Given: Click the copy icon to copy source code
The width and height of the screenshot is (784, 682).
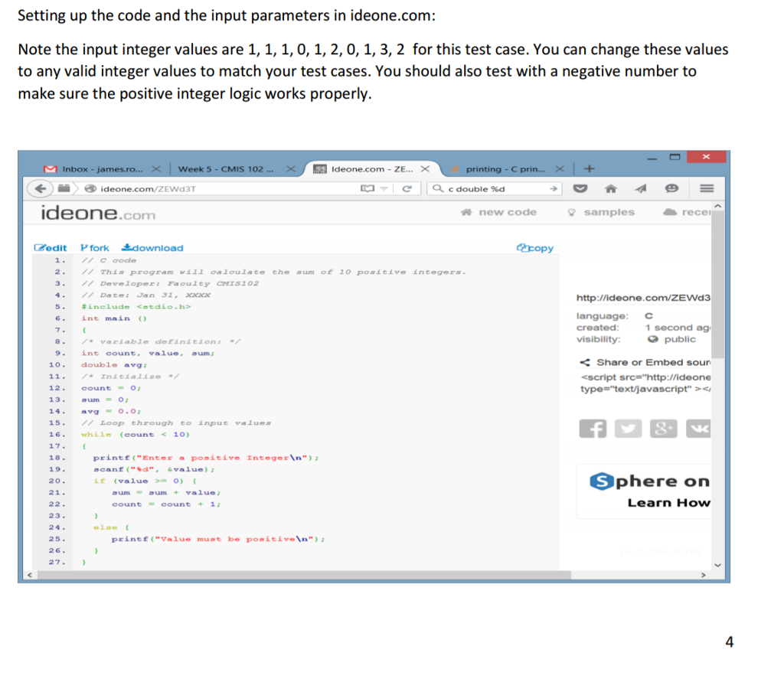Looking at the screenshot, I should 523,247.
